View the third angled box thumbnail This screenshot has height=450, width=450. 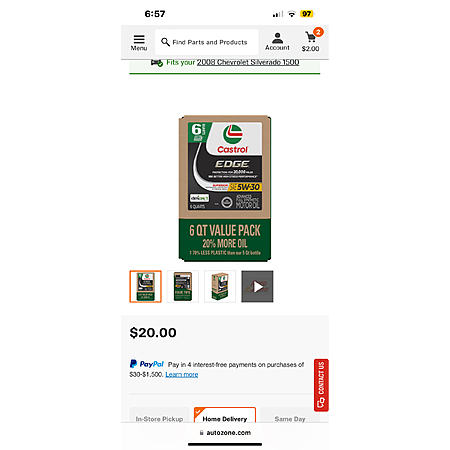coord(220,286)
